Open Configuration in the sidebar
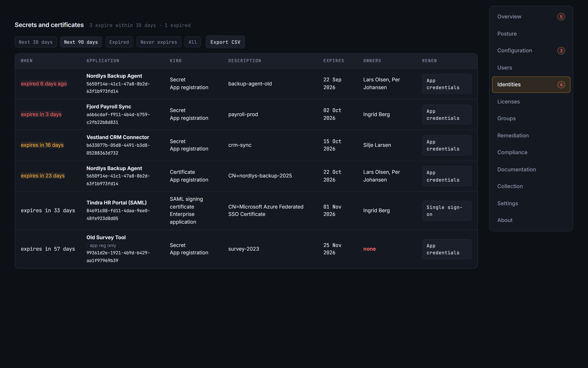Screen dimensions: 588x368 point(531,51)
